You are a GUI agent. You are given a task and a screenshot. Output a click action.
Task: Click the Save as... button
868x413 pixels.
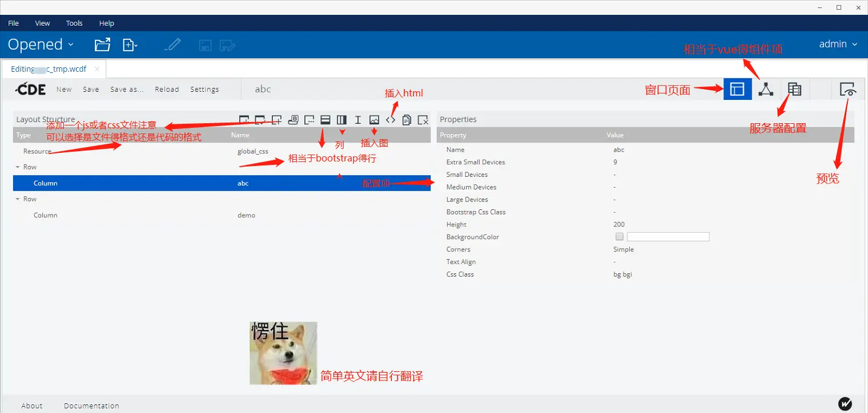127,90
